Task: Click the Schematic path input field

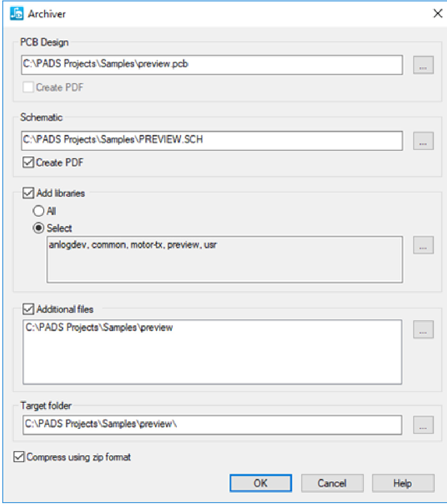Action: tap(212, 141)
